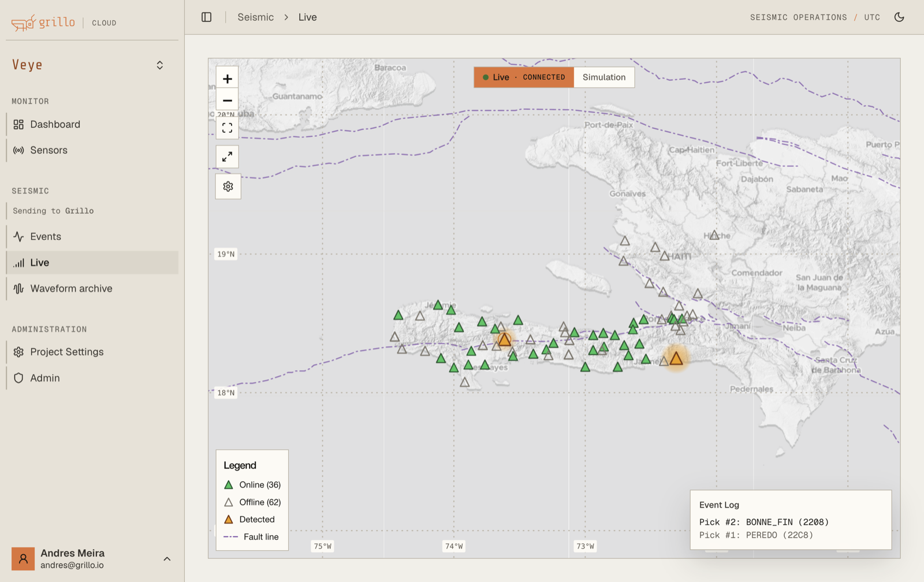The width and height of the screenshot is (924, 582).
Task: Click the Detected legend entry
Action: 249,520
